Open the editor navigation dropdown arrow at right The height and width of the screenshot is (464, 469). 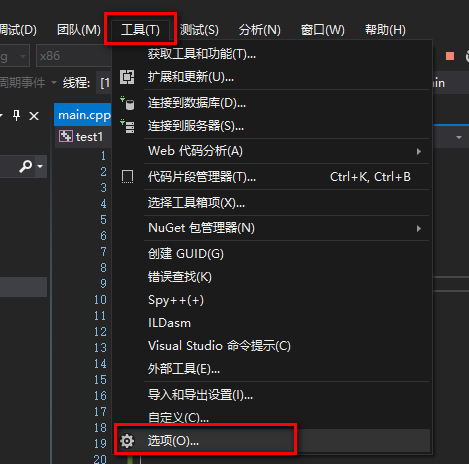(x=459, y=137)
